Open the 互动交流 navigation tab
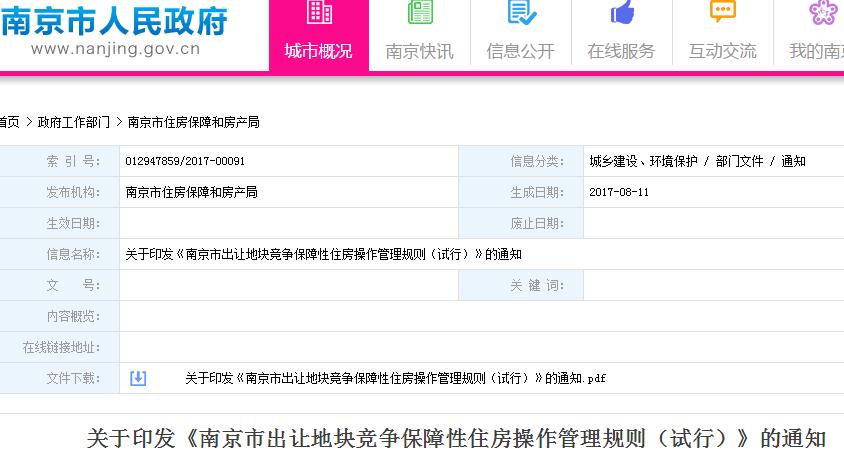This screenshot has width=844, height=475. 722,35
